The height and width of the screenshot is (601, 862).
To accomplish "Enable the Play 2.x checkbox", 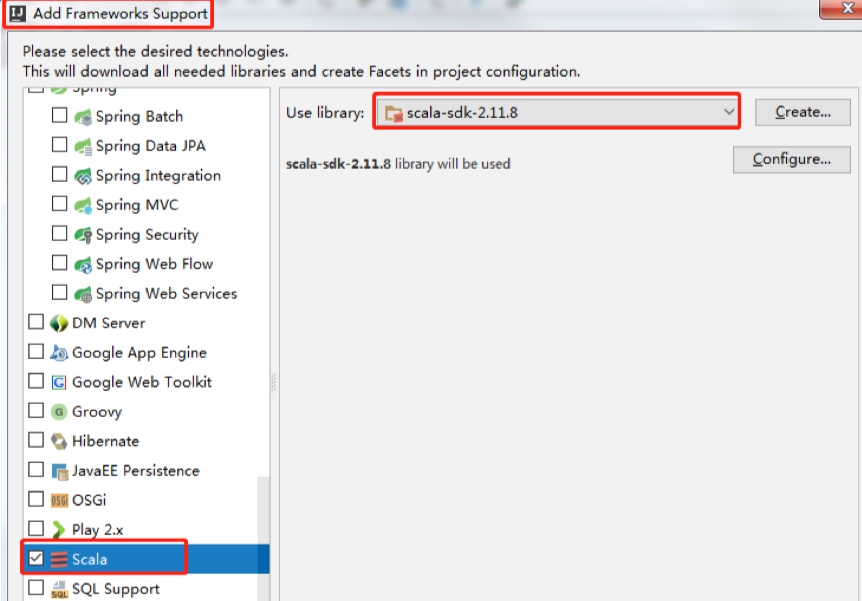I will tap(36, 528).
